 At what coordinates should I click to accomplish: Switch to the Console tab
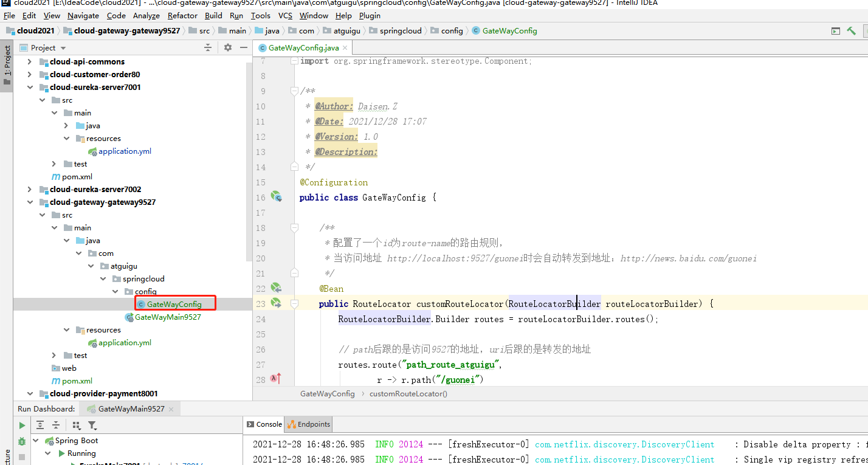click(x=264, y=424)
